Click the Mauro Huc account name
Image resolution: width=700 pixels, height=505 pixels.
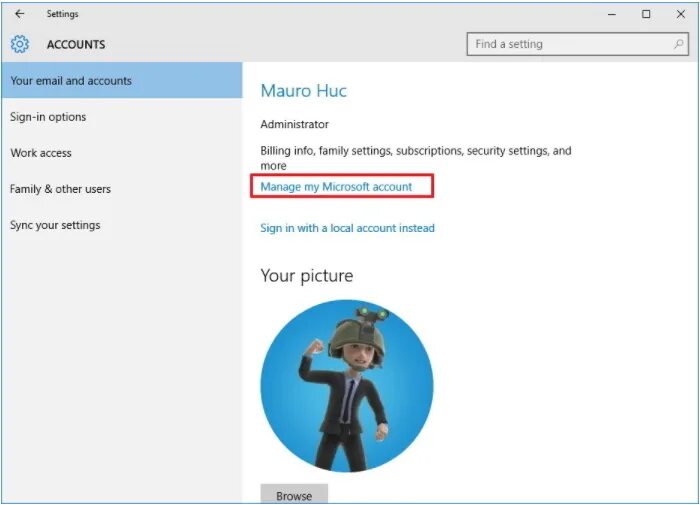click(304, 91)
